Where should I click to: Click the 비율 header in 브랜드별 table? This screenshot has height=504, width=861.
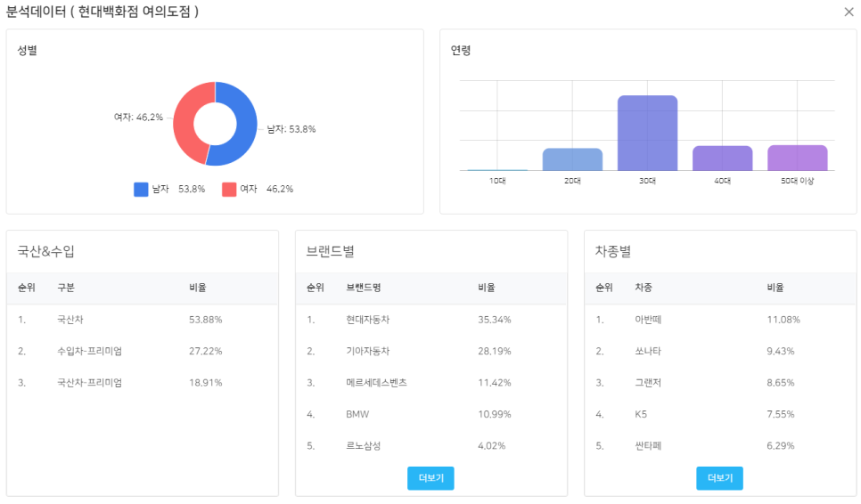(487, 288)
